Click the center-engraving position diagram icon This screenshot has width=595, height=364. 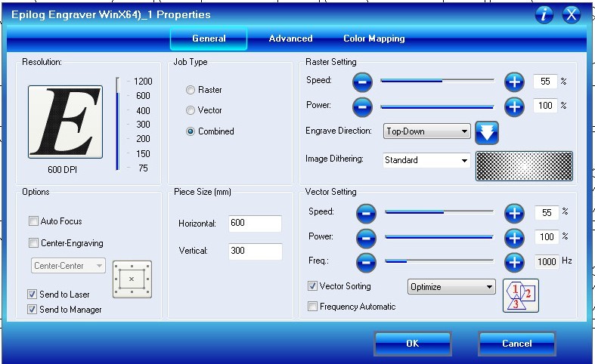pos(132,279)
